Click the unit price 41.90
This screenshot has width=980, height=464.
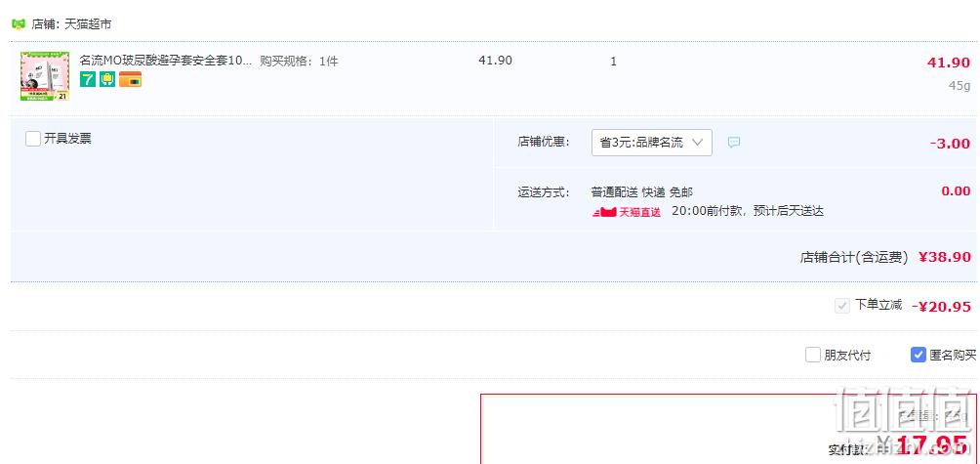(x=495, y=61)
